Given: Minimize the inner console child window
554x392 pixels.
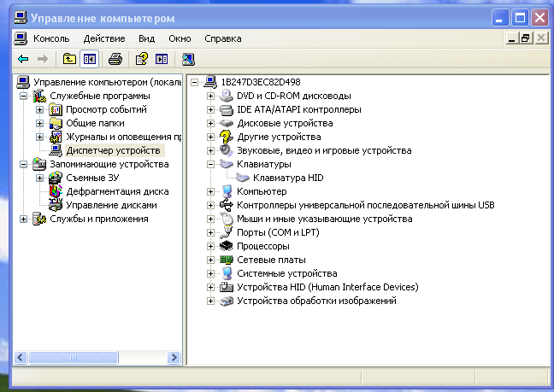Looking at the screenshot, I should point(511,38).
